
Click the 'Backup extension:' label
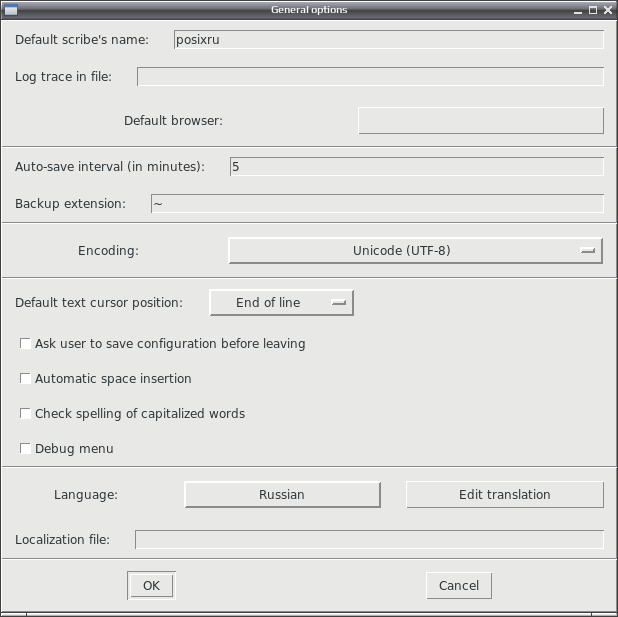coord(71,204)
